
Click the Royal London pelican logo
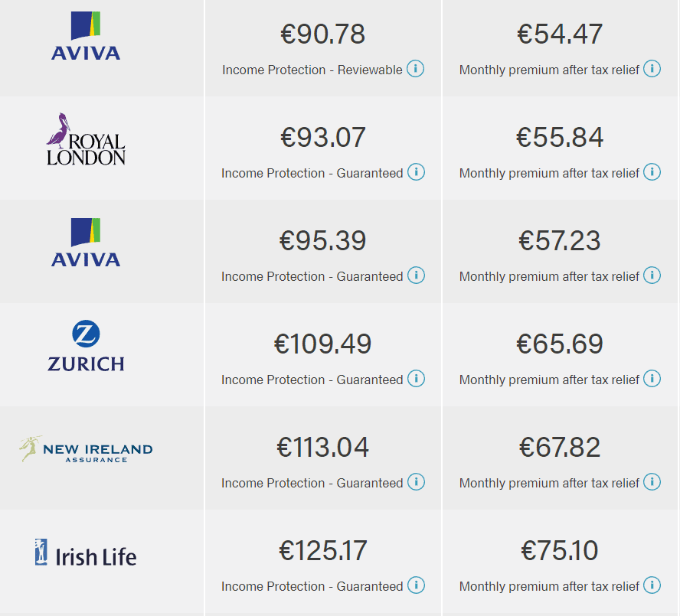(86, 140)
